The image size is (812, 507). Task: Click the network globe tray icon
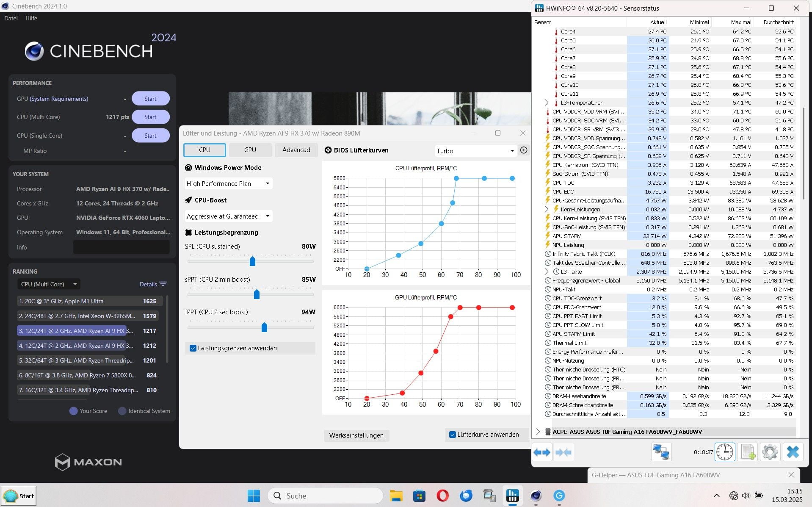pyautogui.click(x=734, y=495)
